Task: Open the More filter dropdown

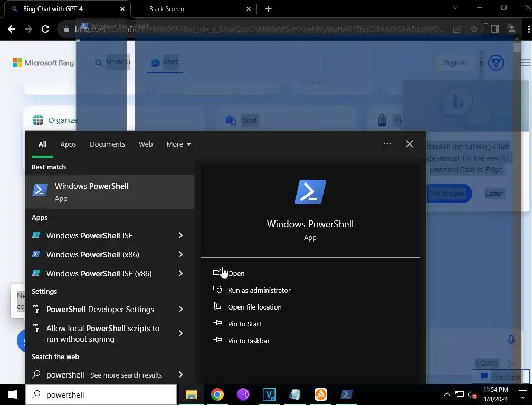Action: [x=179, y=144]
